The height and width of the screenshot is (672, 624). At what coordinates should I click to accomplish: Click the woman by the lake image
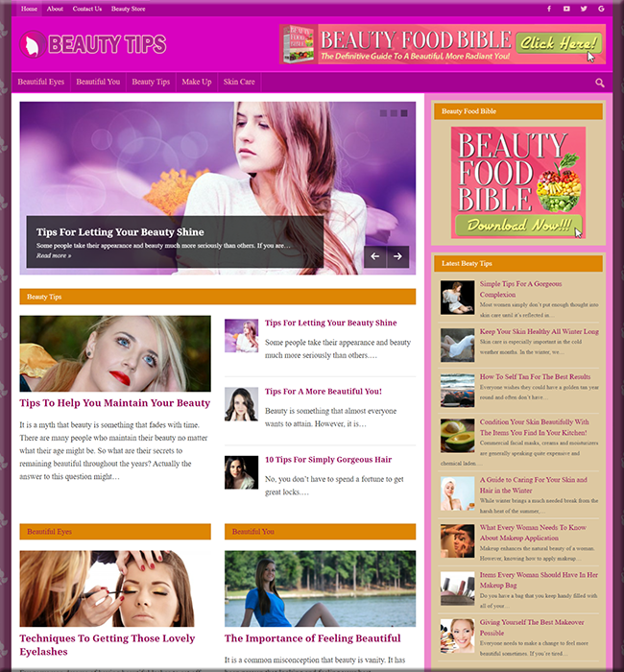320,588
